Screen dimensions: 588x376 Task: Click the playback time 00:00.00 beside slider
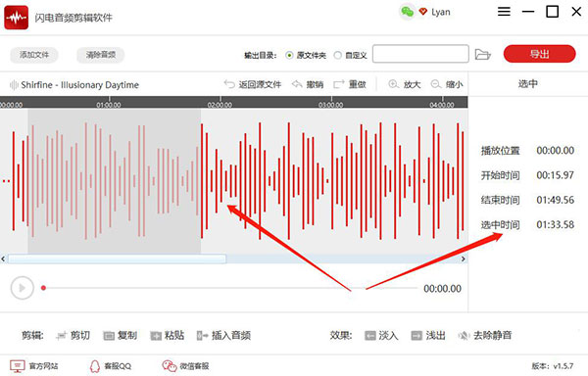443,289
